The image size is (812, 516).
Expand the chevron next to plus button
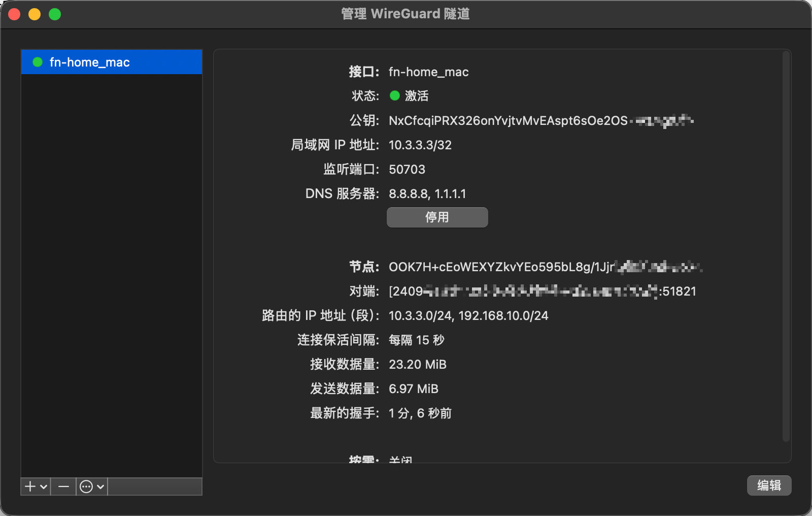[x=44, y=487]
